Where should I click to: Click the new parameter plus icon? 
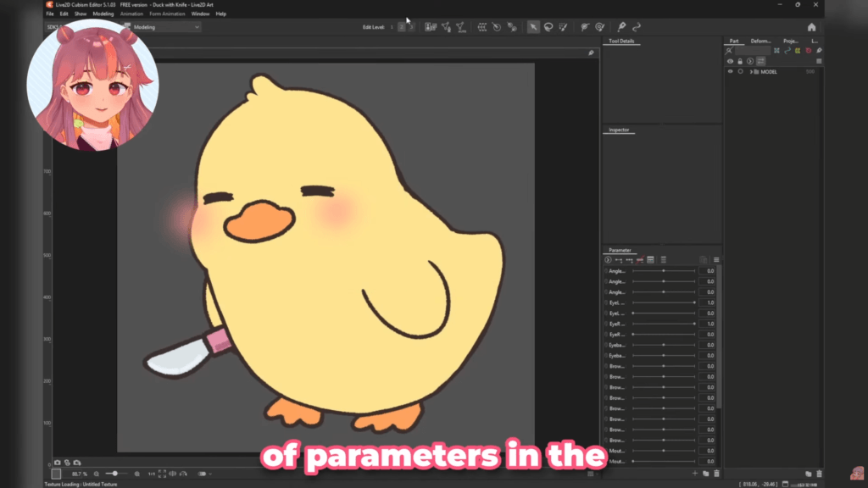tap(695, 474)
